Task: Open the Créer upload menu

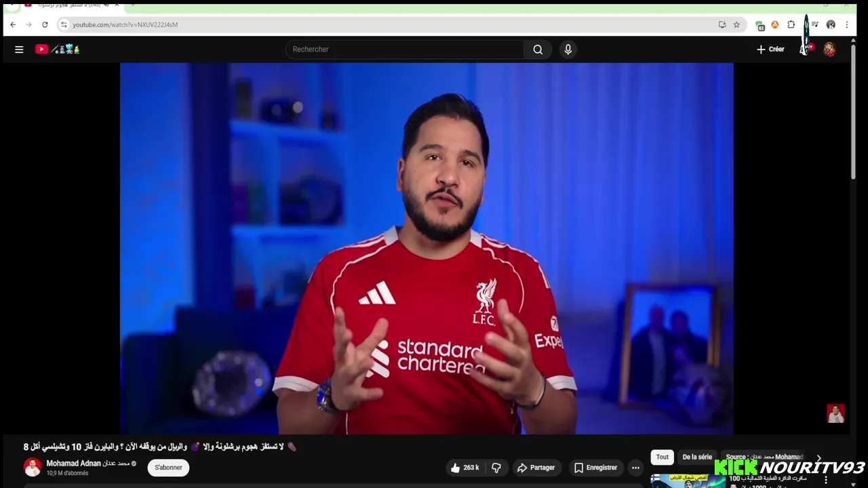Action: tap(770, 49)
